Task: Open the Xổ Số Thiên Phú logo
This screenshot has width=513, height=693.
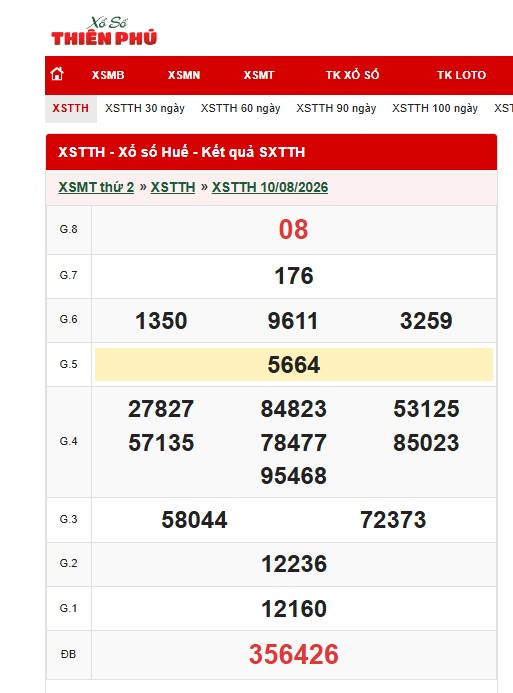Action: 104,31
